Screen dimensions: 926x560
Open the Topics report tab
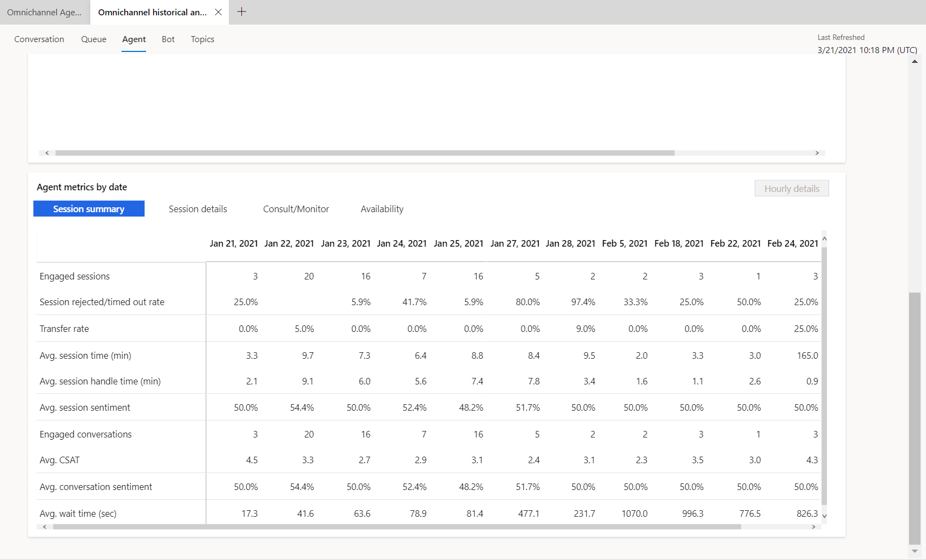[x=202, y=39]
